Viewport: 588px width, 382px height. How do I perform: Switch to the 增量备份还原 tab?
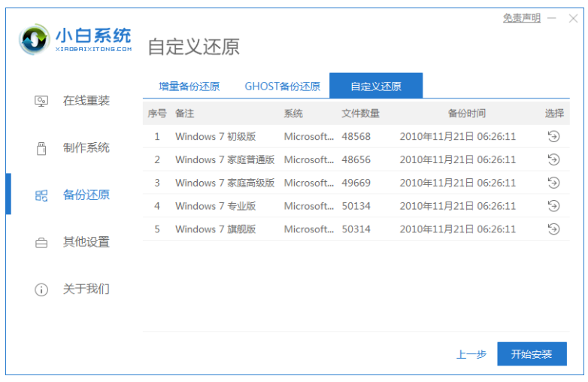click(x=189, y=86)
